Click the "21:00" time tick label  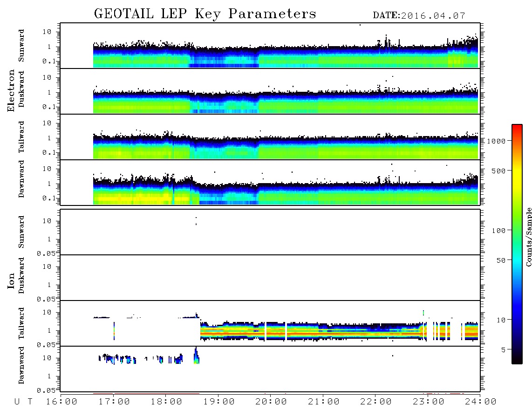324,402
